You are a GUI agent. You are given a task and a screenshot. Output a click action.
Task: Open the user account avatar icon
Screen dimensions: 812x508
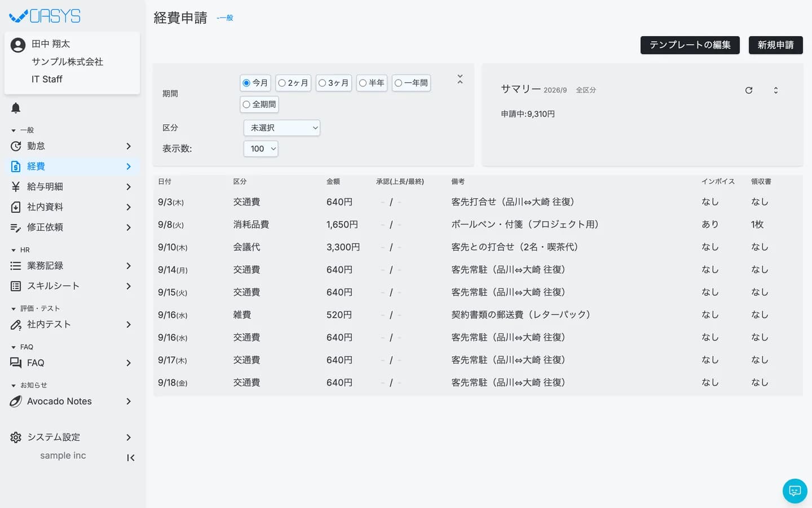tap(18, 45)
